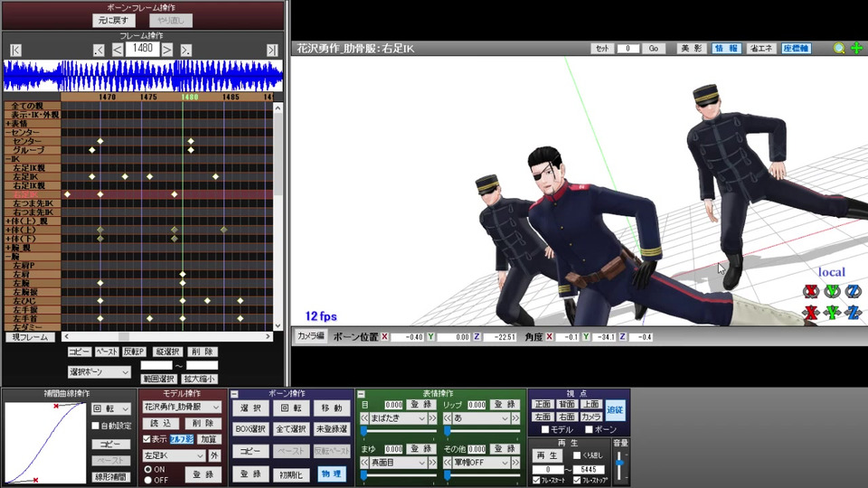The width and height of the screenshot is (868, 488).
Task: Switch to カメラ編 tab
Action: (x=310, y=336)
